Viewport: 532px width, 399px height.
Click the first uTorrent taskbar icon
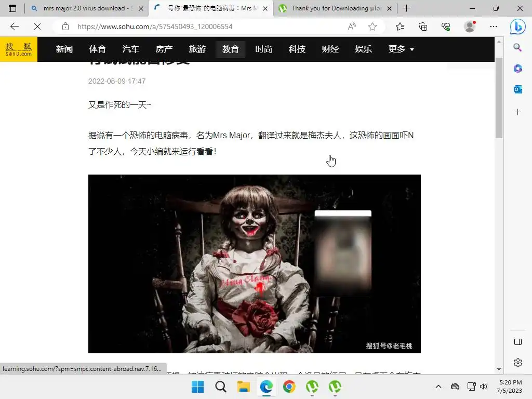[312, 387]
